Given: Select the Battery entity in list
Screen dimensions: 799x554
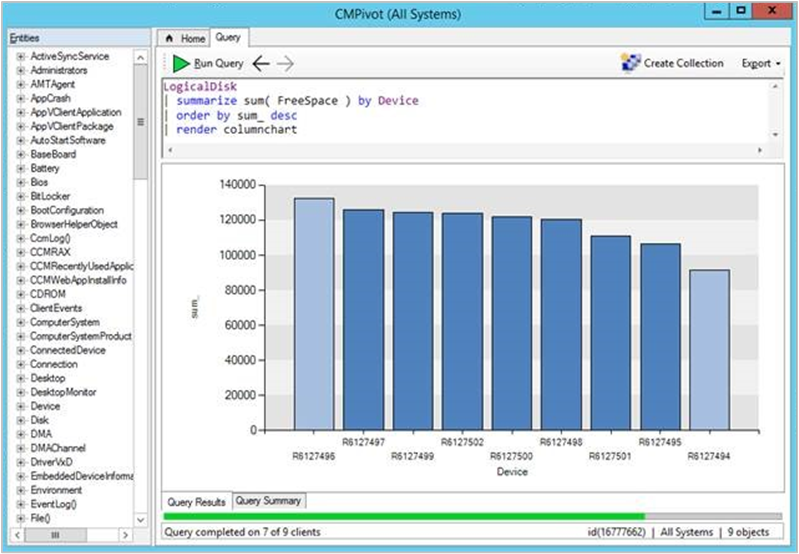Looking at the screenshot, I should tap(45, 169).
